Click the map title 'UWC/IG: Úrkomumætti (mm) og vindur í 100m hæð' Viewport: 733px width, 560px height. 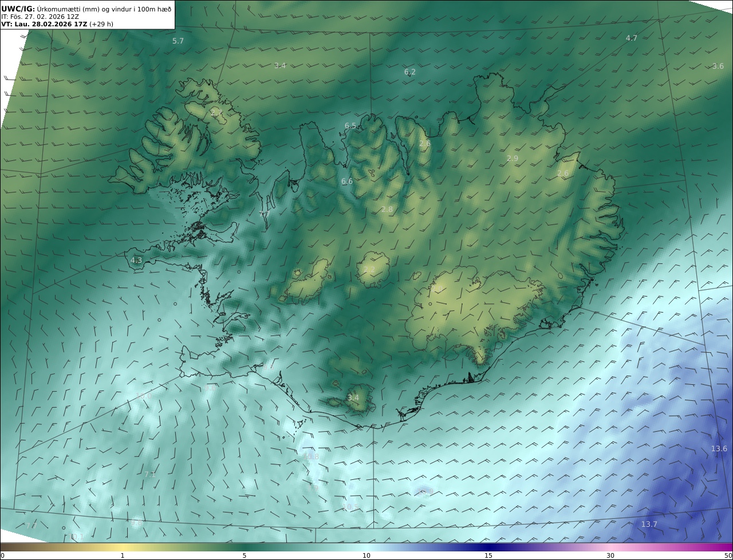[x=86, y=9]
